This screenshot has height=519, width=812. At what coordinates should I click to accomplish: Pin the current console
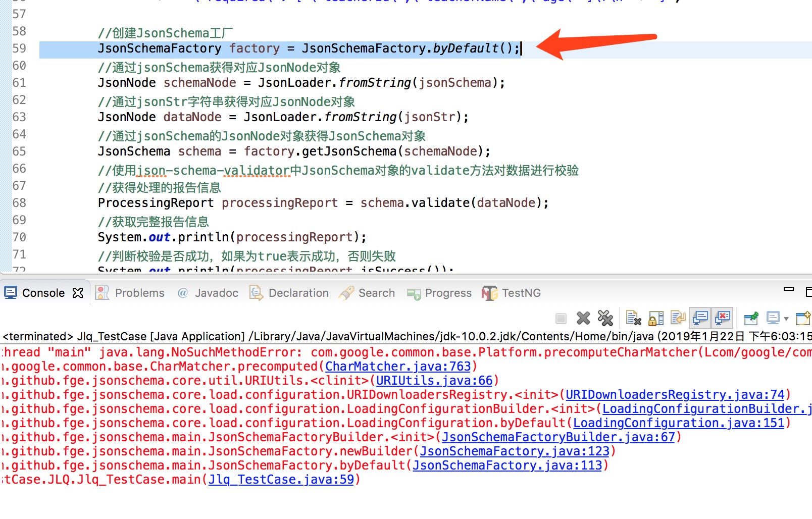point(751,318)
